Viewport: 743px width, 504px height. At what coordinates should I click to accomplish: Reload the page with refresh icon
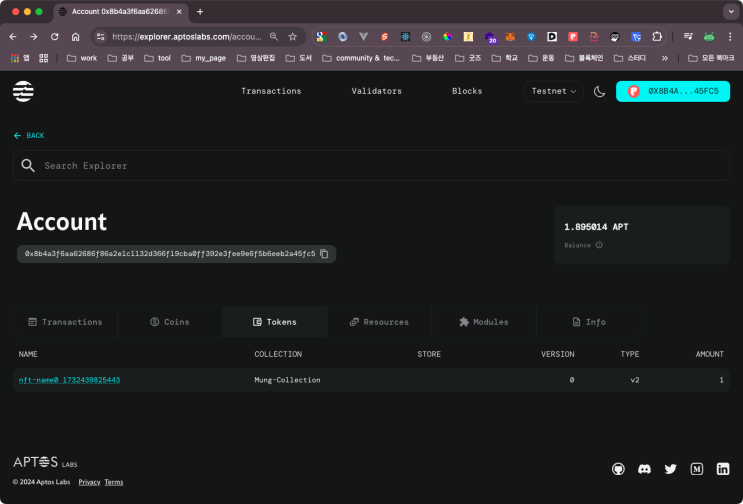coord(54,36)
